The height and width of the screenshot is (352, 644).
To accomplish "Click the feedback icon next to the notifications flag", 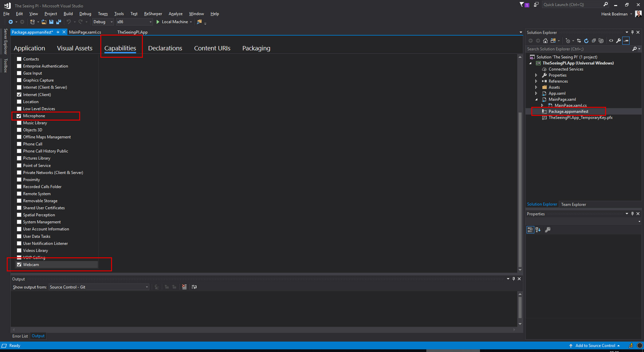I will tap(536, 5).
